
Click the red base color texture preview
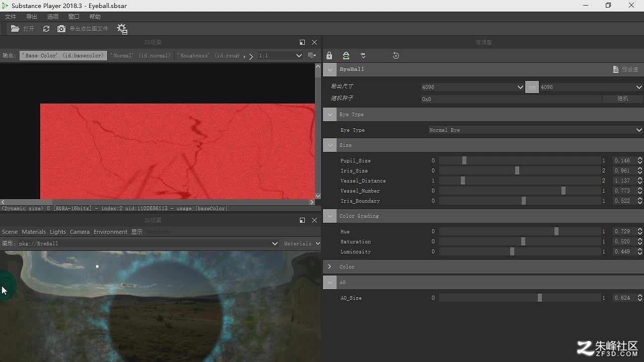pyautogui.click(x=178, y=151)
